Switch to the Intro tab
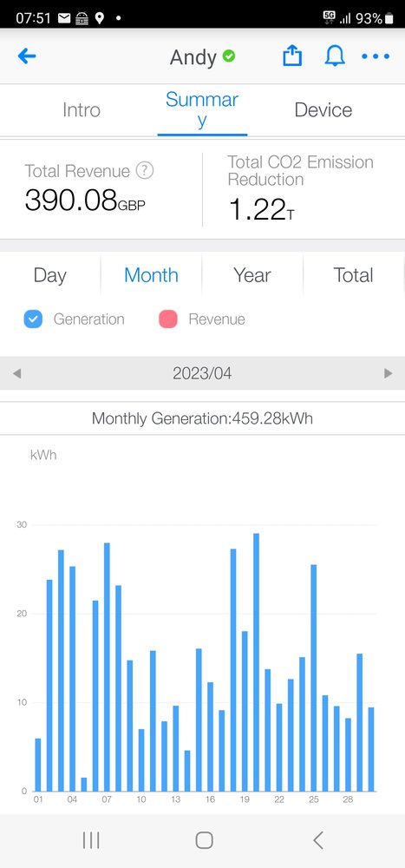Screen dimensions: 405x868 coord(82,109)
